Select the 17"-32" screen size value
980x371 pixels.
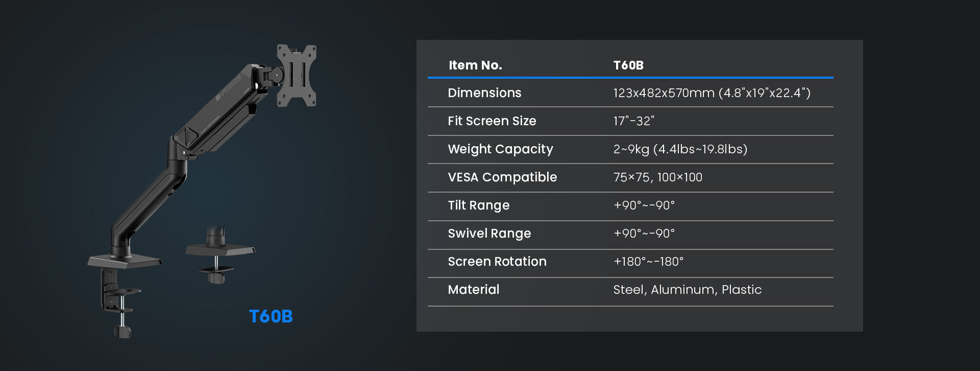pos(633,121)
